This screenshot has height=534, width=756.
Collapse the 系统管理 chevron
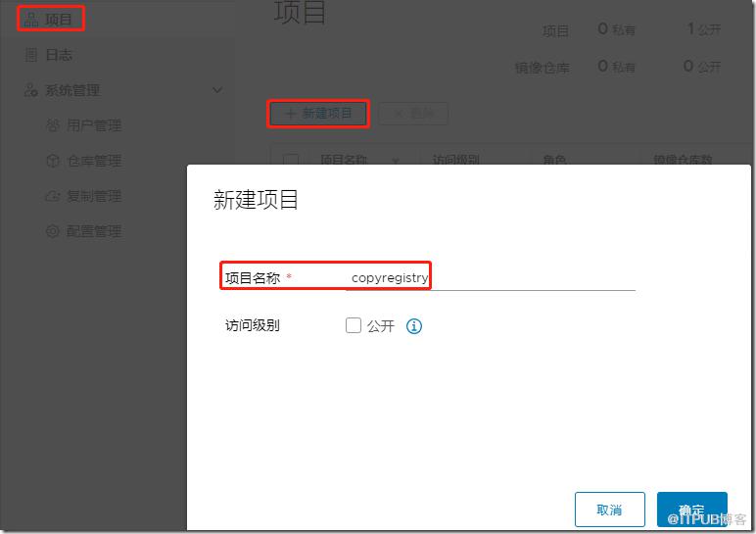[x=217, y=90]
